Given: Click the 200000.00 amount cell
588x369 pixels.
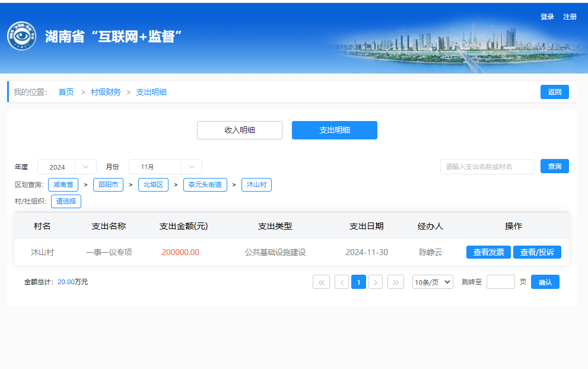Looking at the screenshot, I should (180, 252).
